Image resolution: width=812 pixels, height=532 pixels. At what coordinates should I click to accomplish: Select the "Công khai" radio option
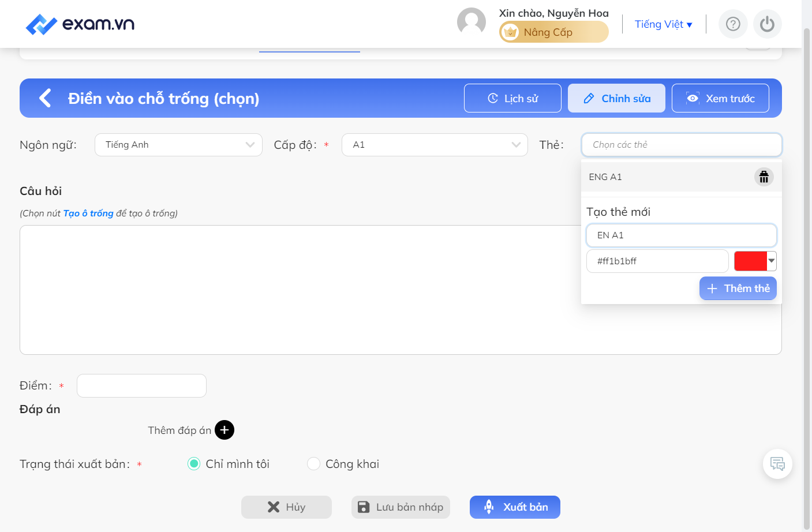coord(313,464)
